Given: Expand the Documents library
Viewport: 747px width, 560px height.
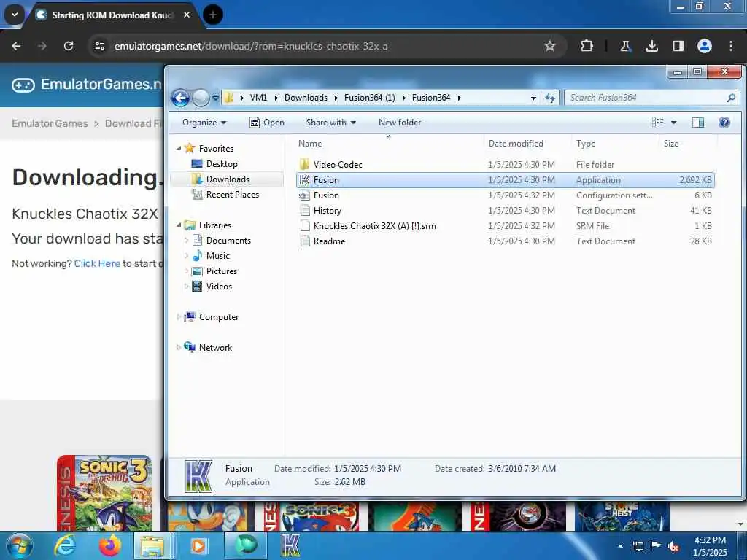Looking at the screenshot, I should [186, 241].
